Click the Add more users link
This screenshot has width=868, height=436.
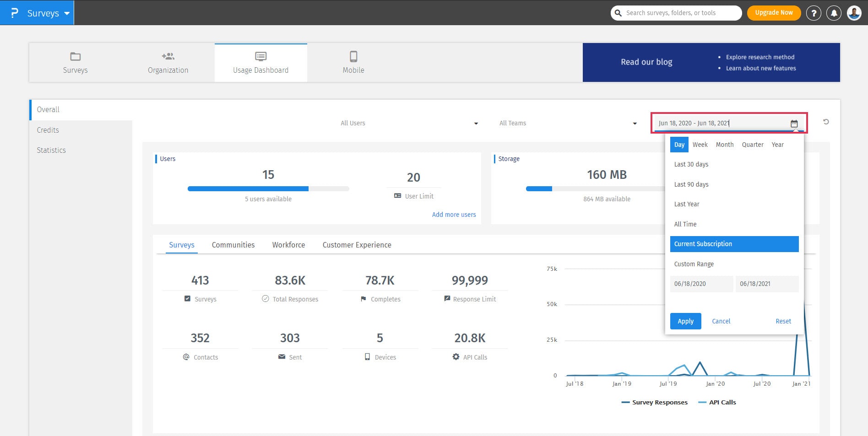coord(454,215)
